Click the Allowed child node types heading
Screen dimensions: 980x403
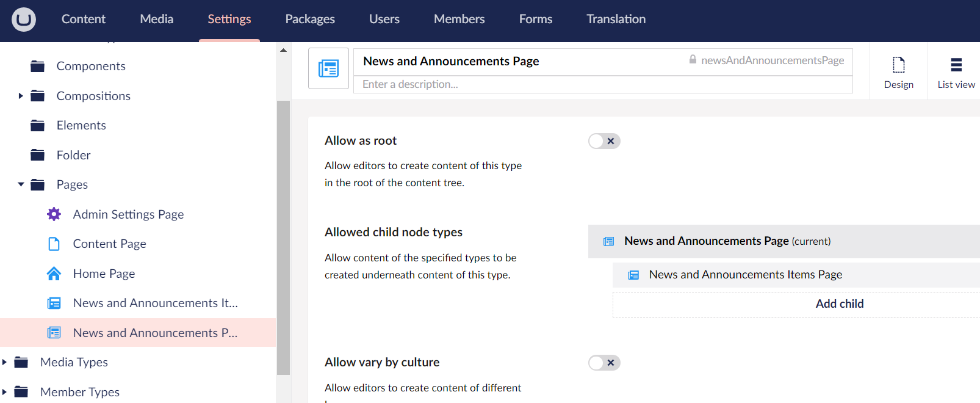coord(394,232)
